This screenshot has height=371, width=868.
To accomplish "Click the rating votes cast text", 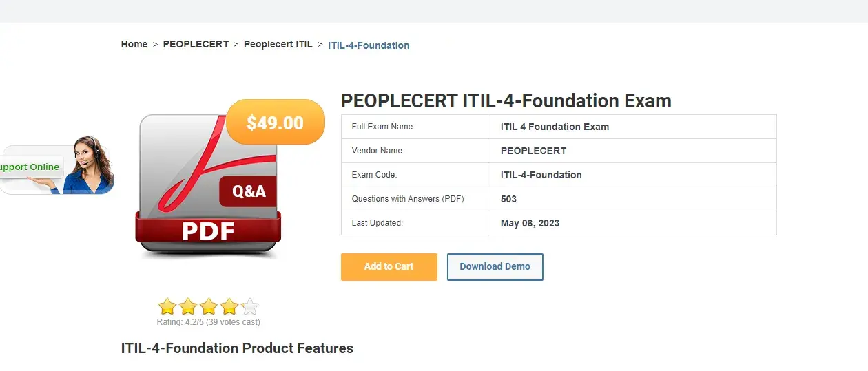I will [208, 322].
